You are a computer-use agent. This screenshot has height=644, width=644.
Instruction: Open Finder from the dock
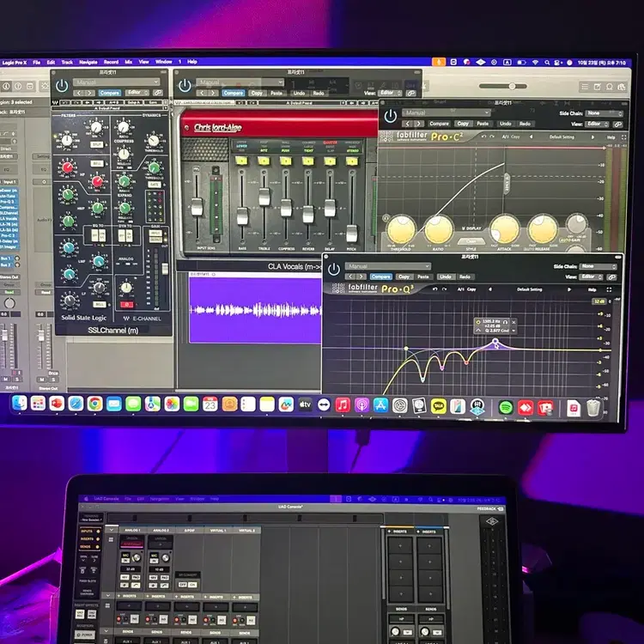pyautogui.click(x=19, y=402)
